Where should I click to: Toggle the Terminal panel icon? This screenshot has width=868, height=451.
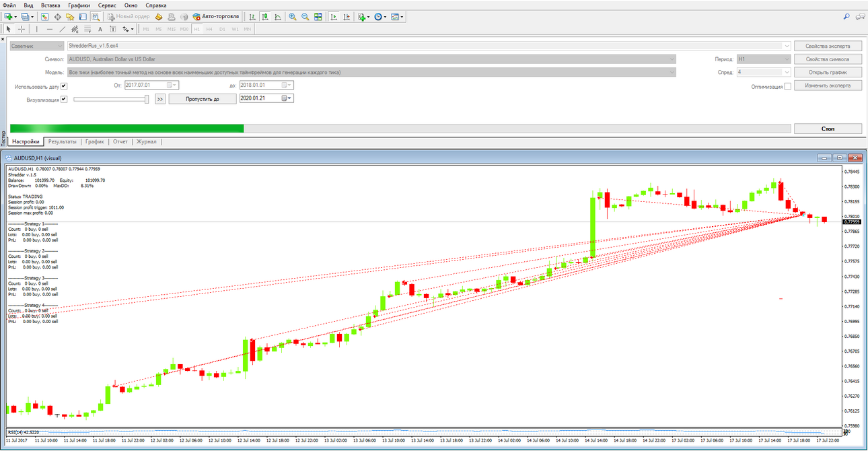pos(83,16)
